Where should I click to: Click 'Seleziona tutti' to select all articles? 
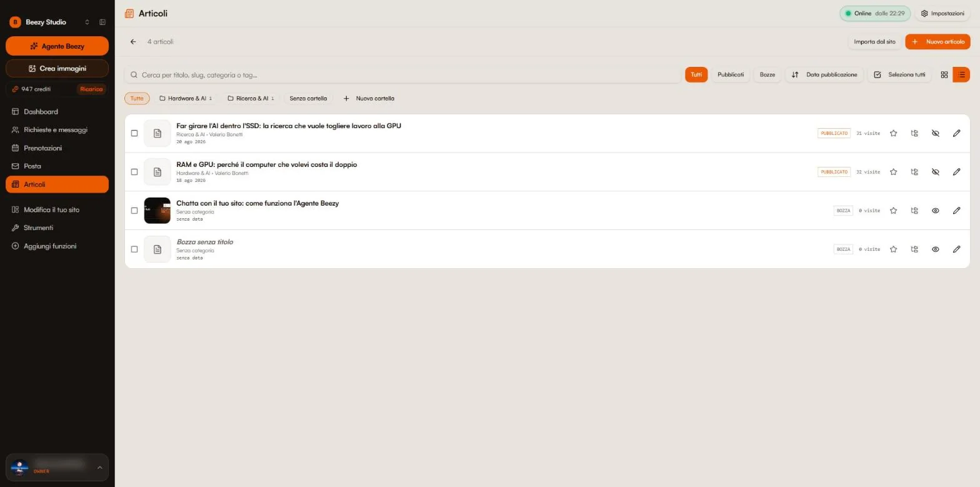tap(899, 75)
